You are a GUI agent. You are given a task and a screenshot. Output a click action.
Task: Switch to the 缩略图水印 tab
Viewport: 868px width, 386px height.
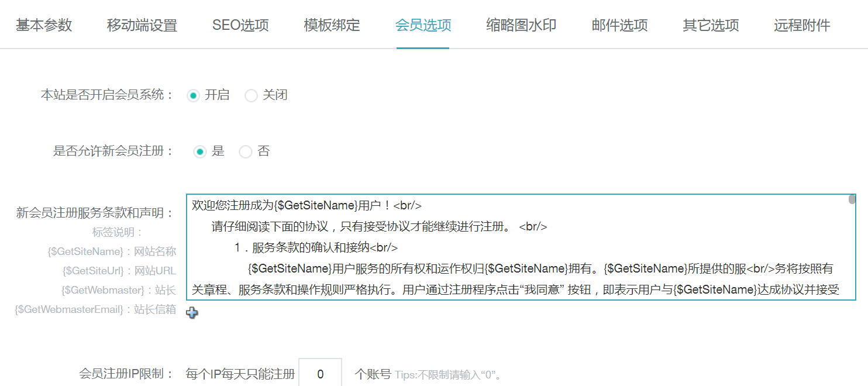click(521, 25)
